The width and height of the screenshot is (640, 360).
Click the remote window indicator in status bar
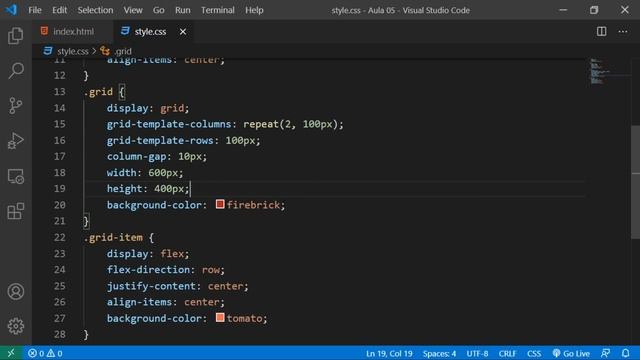pyautogui.click(x=11, y=353)
